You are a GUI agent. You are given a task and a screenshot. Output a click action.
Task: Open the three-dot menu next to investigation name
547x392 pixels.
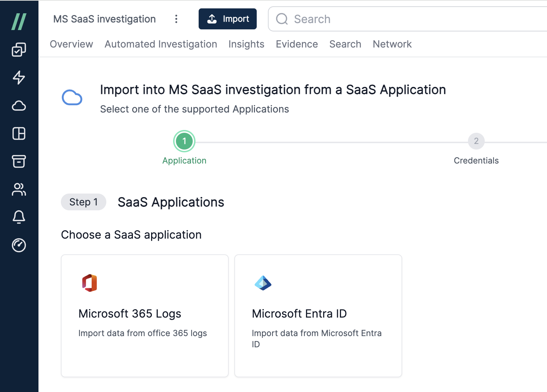click(x=176, y=19)
